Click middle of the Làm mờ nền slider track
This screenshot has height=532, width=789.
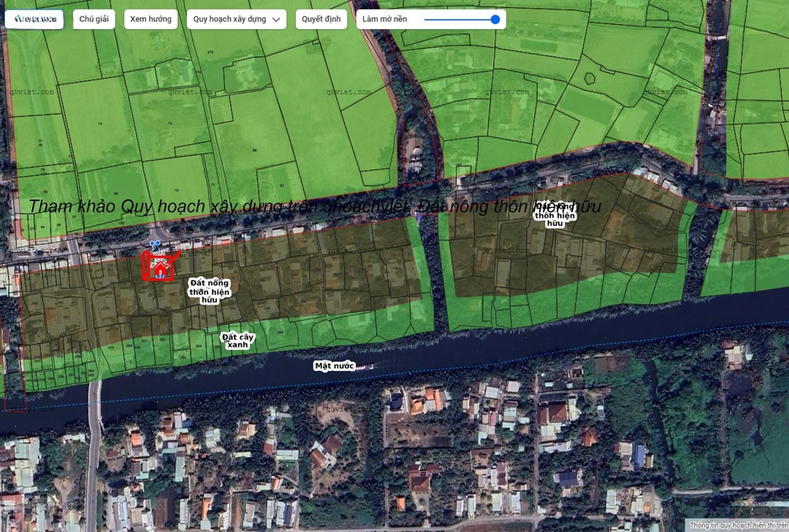coord(460,20)
